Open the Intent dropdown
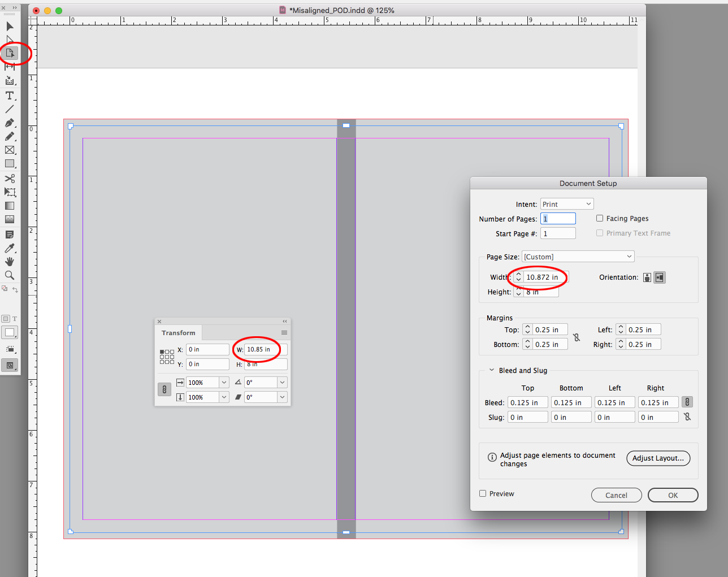 566,203
